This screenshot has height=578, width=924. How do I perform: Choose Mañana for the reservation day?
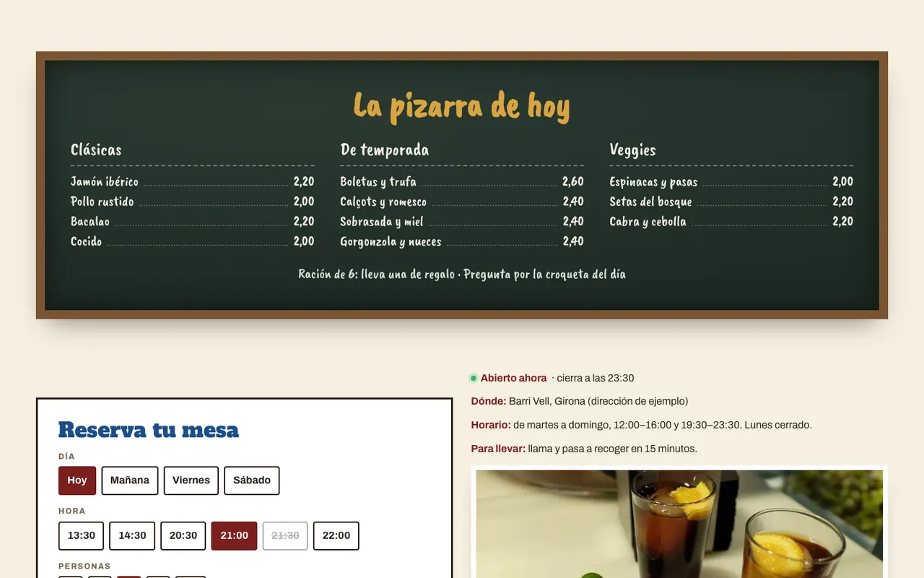130,480
